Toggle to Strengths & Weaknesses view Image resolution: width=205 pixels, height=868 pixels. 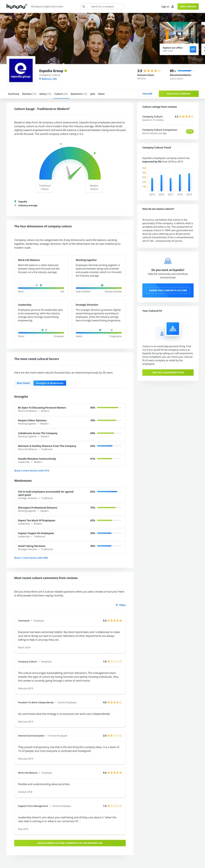click(50, 383)
